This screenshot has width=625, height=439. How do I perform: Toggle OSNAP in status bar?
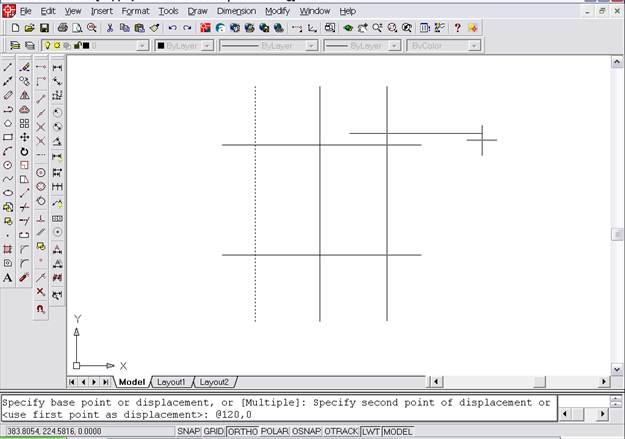pos(306,431)
